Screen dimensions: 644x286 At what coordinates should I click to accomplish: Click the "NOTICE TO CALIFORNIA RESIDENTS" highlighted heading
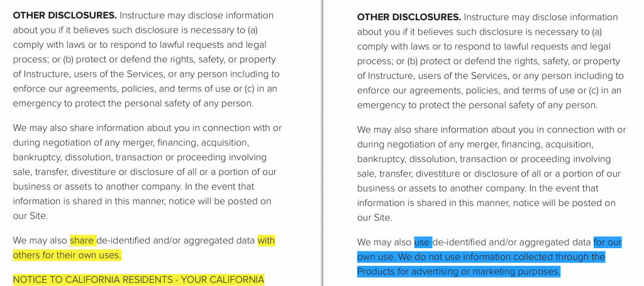pyautogui.click(x=138, y=280)
